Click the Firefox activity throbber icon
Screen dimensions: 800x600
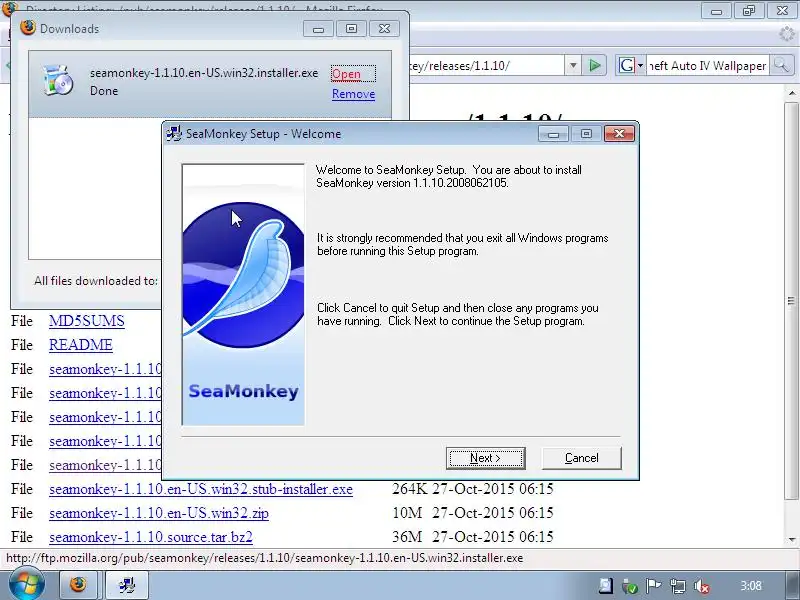click(787, 35)
